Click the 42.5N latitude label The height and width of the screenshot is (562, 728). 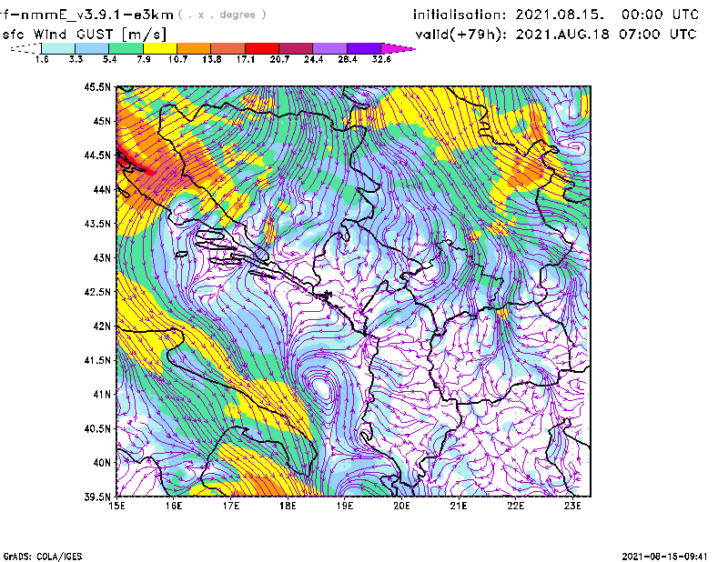pos(97,292)
